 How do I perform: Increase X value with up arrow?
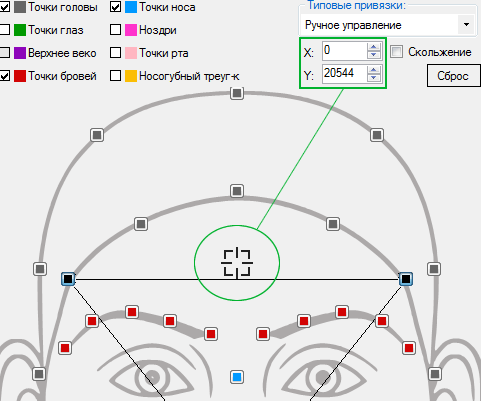tap(374, 47)
